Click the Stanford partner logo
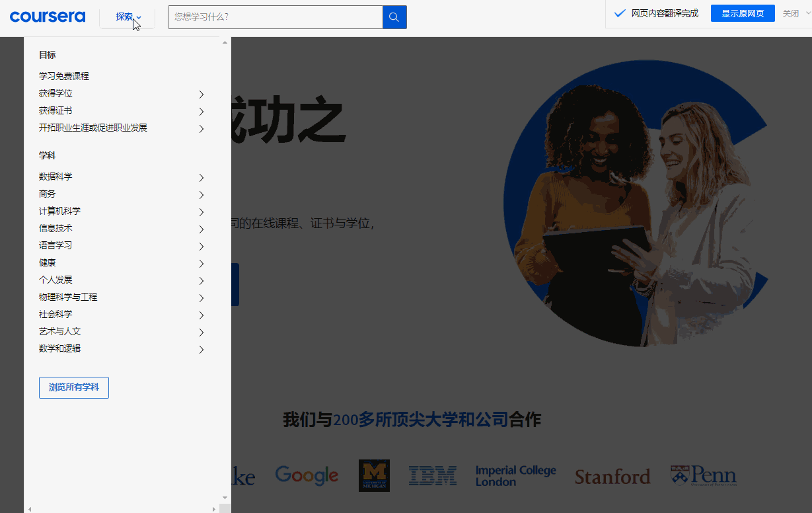 pyautogui.click(x=612, y=475)
